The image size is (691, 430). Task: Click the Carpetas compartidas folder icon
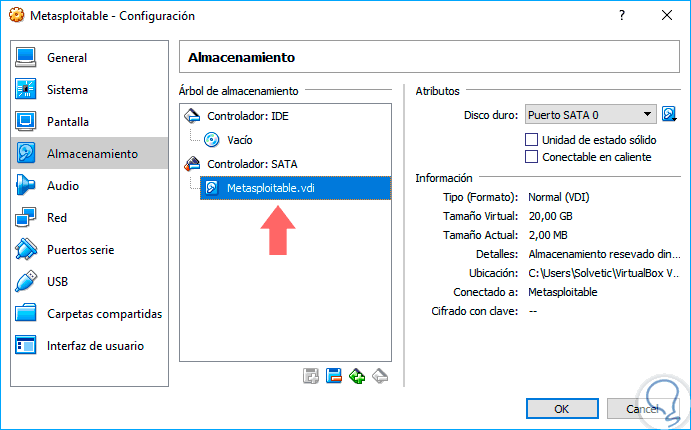coord(26,313)
